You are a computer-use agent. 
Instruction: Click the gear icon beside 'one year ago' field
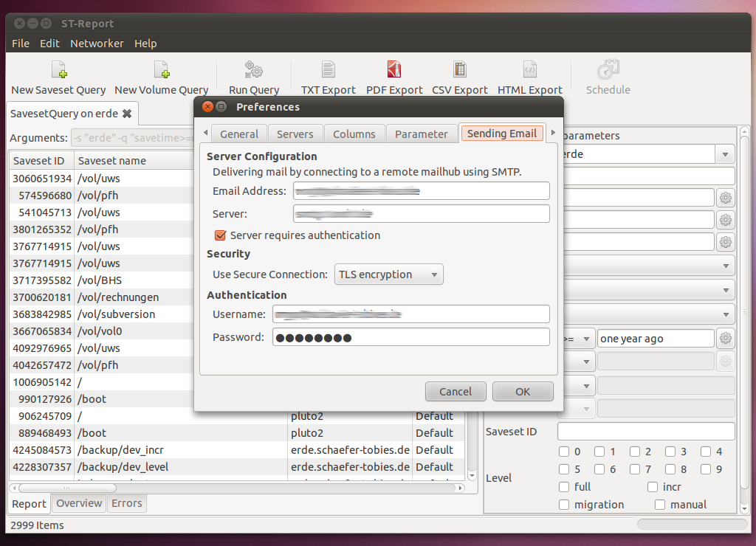[x=726, y=338]
